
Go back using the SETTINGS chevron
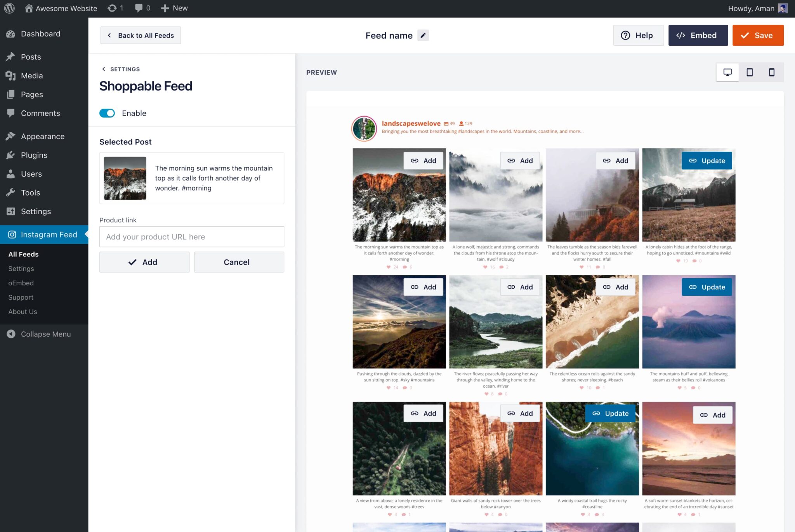pos(104,69)
